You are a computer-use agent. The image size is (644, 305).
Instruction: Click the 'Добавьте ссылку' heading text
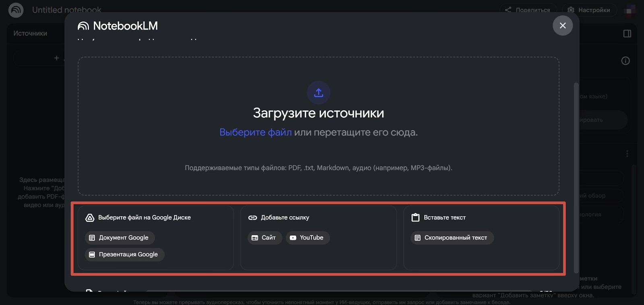[x=285, y=218]
